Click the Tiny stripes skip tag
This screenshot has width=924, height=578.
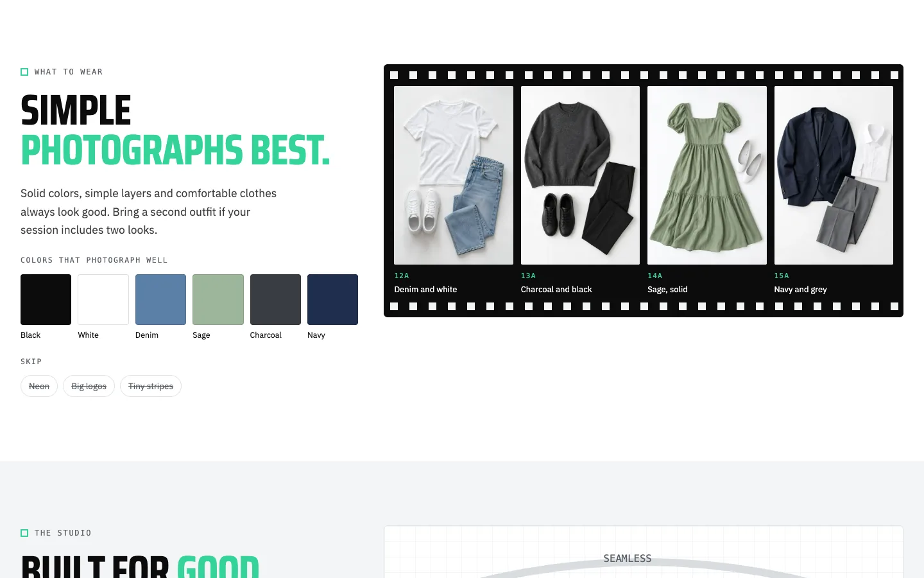(x=151, y=386)
